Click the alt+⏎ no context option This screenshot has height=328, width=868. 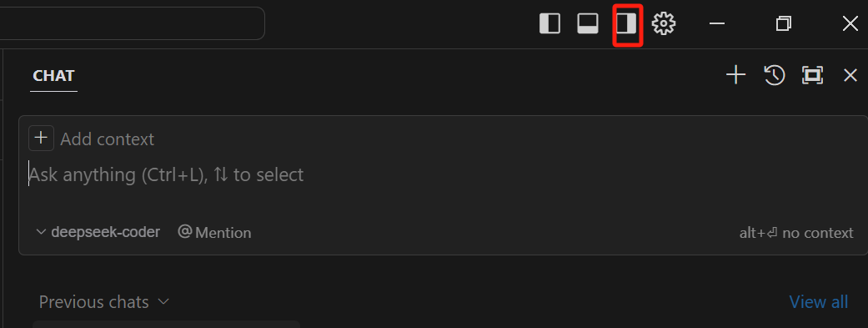pyautogui.click(x=796, y=233)
